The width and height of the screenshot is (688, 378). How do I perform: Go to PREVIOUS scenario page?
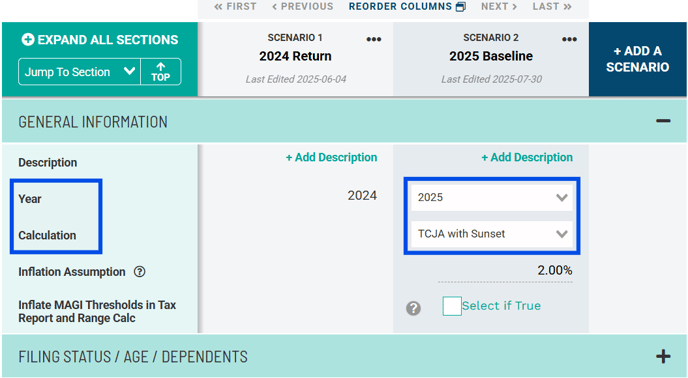tap(303, 7)
